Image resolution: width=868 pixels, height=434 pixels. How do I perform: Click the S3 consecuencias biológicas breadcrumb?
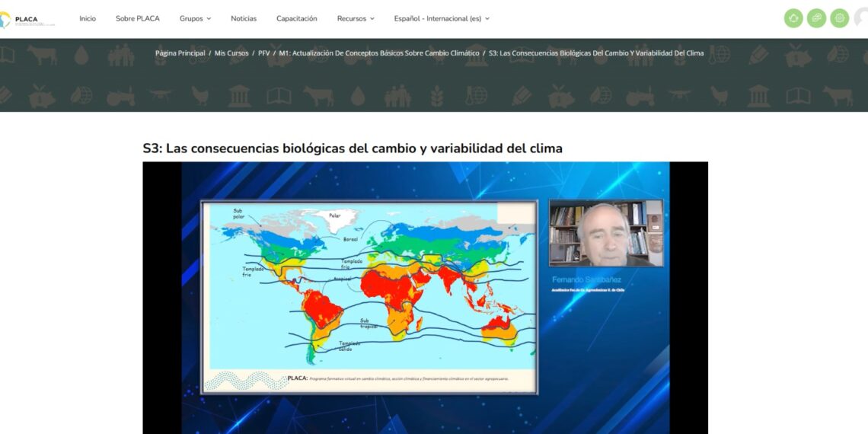point(596,53)
